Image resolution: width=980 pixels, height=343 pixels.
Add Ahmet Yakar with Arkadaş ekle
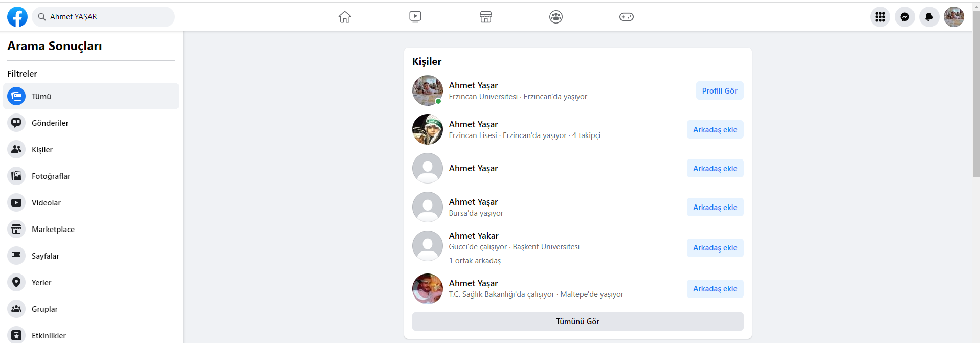[x=715, y=247]
